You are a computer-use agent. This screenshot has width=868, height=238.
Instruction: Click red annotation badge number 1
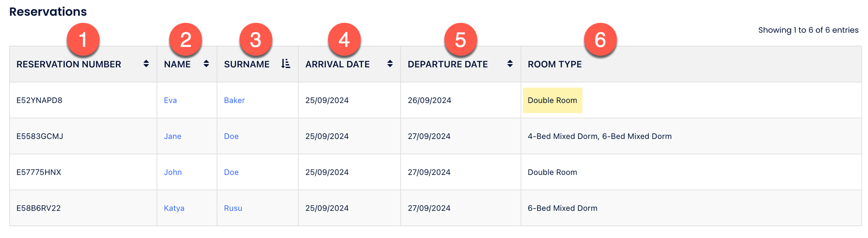tap(83, 40)
